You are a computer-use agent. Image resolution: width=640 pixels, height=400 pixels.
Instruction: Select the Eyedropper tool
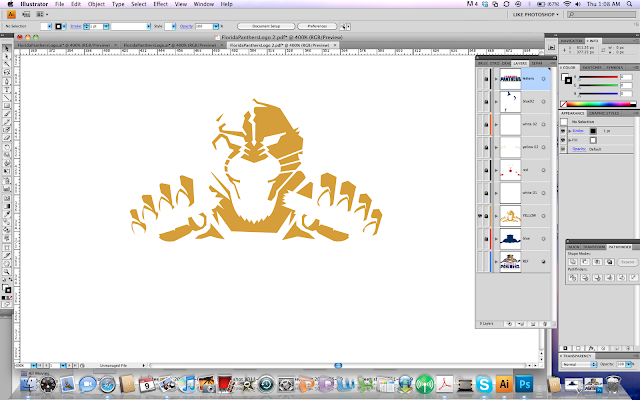[7, 214]
